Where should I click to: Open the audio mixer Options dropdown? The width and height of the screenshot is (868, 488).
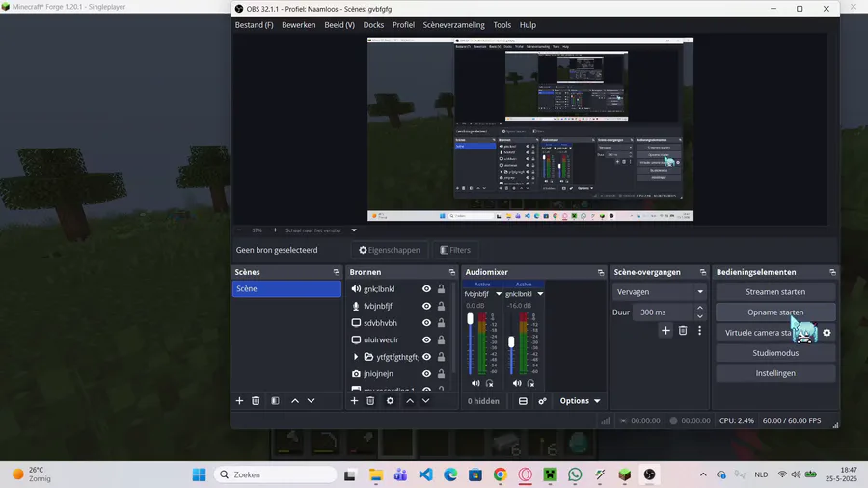point(580,401)
